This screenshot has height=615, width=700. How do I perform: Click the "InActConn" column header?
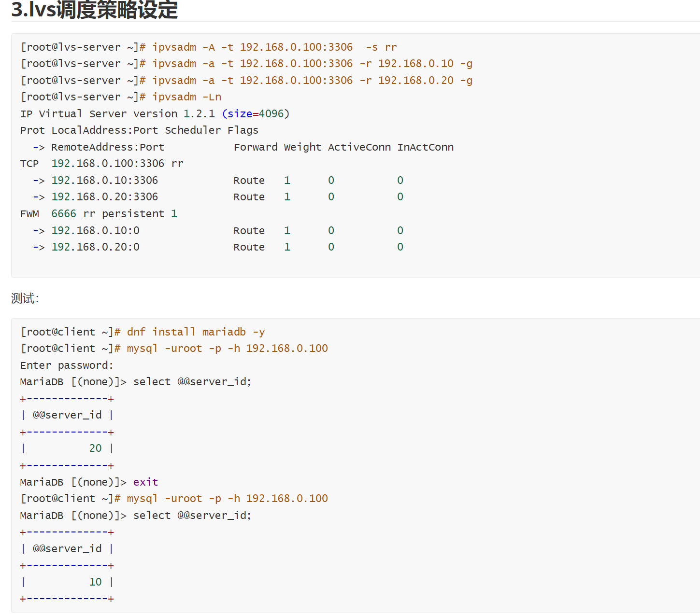pos(426,147)
